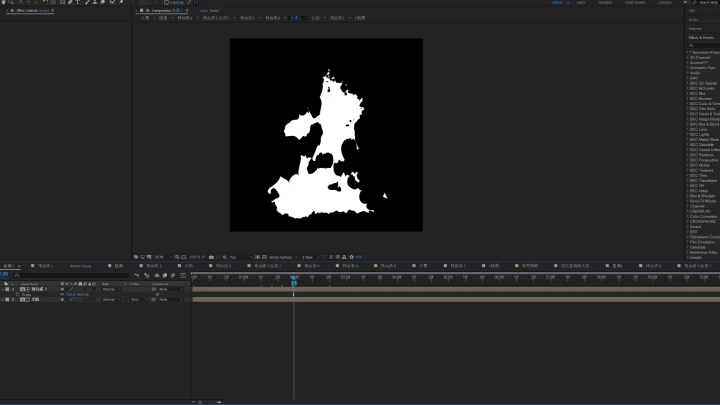Click the reset exposure icon
This screenshot has width=720, height=405.
pos(351,257)
